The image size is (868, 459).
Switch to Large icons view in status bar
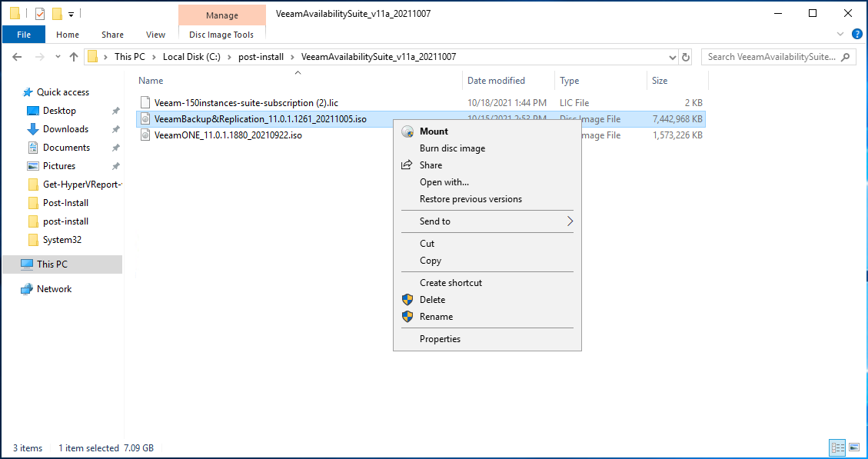[x=854, y=447]
